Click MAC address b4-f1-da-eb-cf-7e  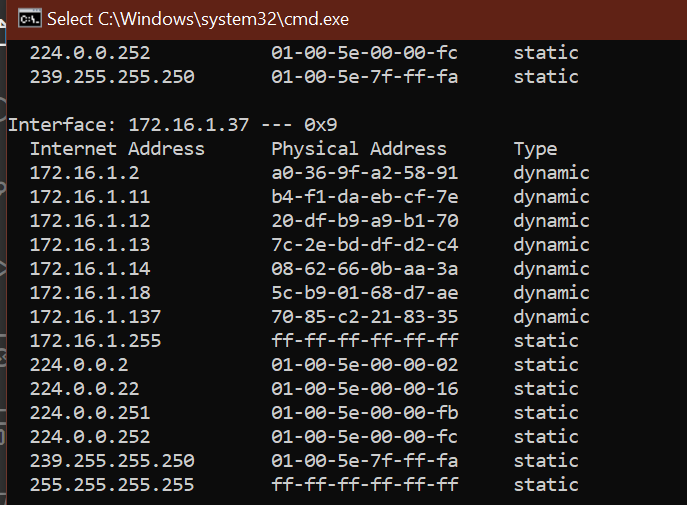365,197
